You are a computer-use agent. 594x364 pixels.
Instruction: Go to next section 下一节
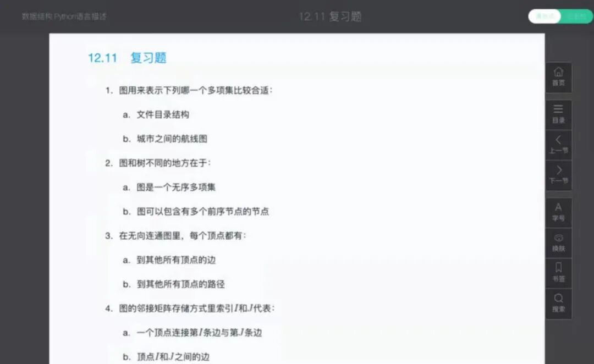pyautogui.click(x=558, y=175)
